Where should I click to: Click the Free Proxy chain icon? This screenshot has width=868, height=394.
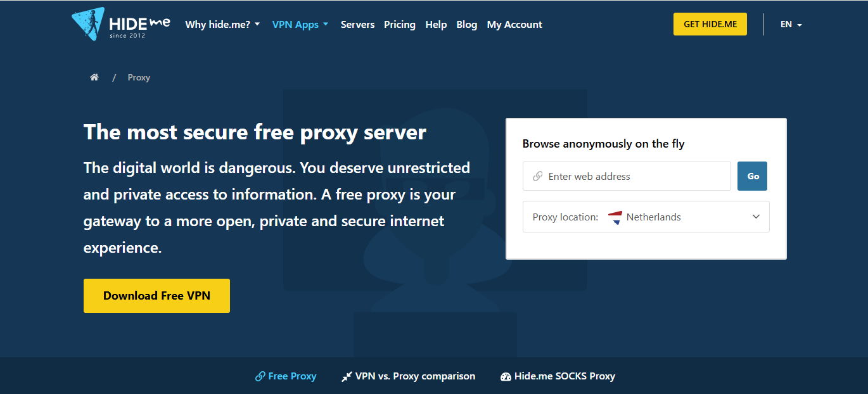pyautogui.click(x=260, y=376)
